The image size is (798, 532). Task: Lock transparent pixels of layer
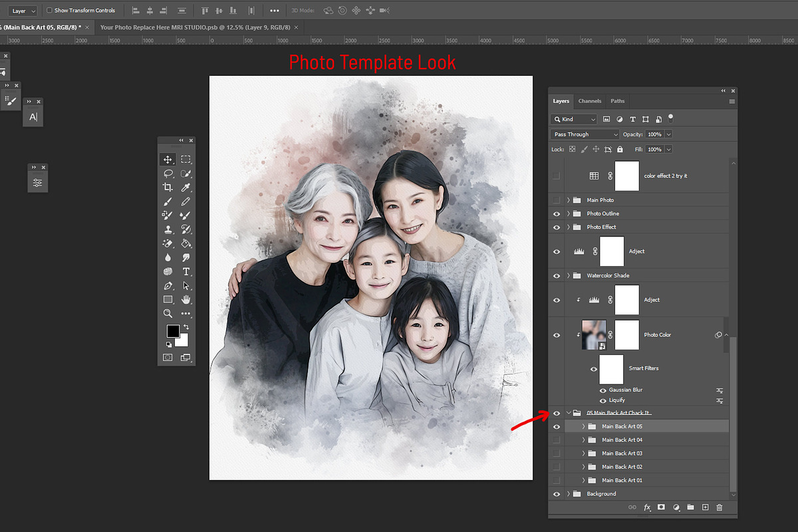(572, 150)
